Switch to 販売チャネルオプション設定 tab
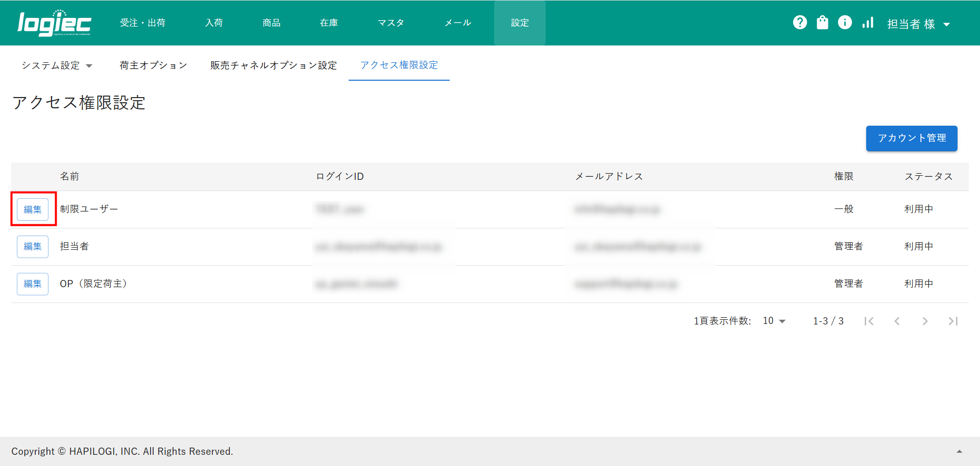 (x=274, y=65)
